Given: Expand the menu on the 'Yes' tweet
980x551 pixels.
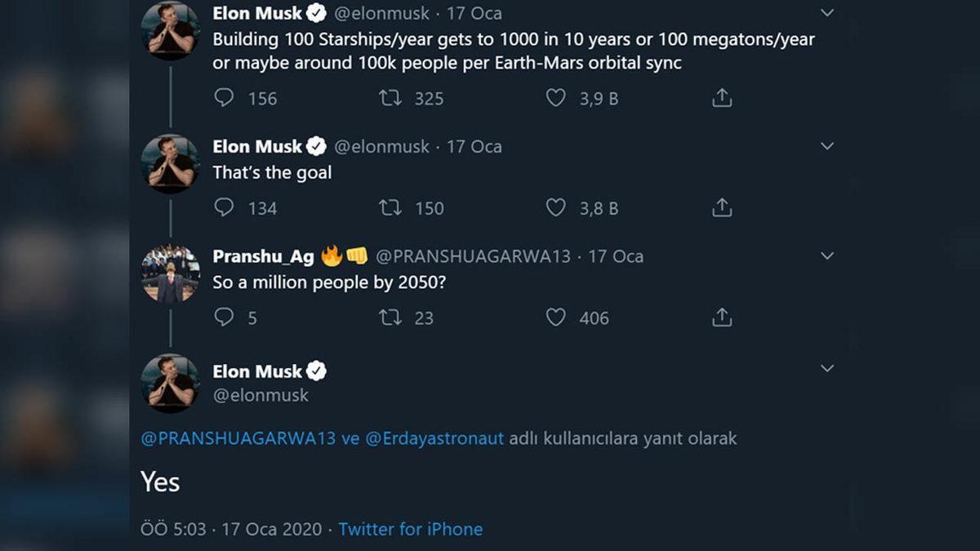Looking at the screenshot, I should (x=827, y=369).
